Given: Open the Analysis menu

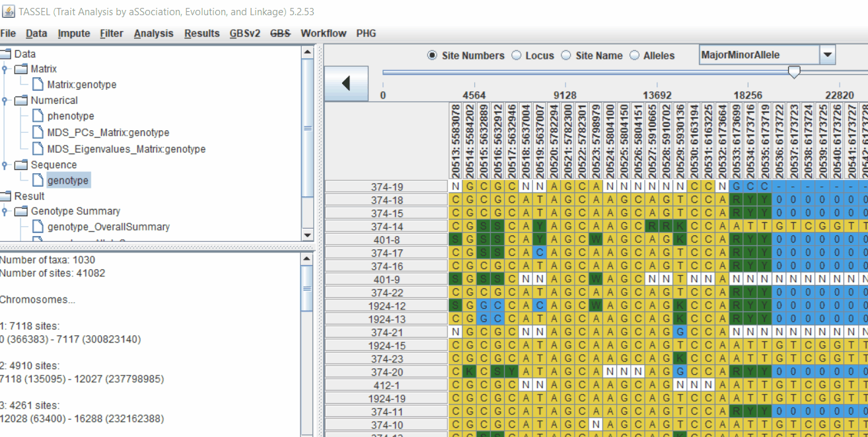Looking at the screenshot, I should click(153, 33).
